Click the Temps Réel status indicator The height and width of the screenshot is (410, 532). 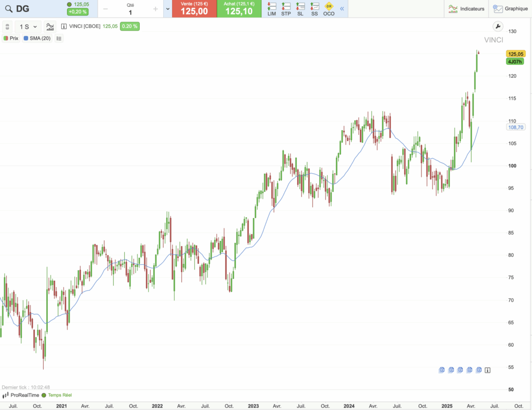pos(57,395)
